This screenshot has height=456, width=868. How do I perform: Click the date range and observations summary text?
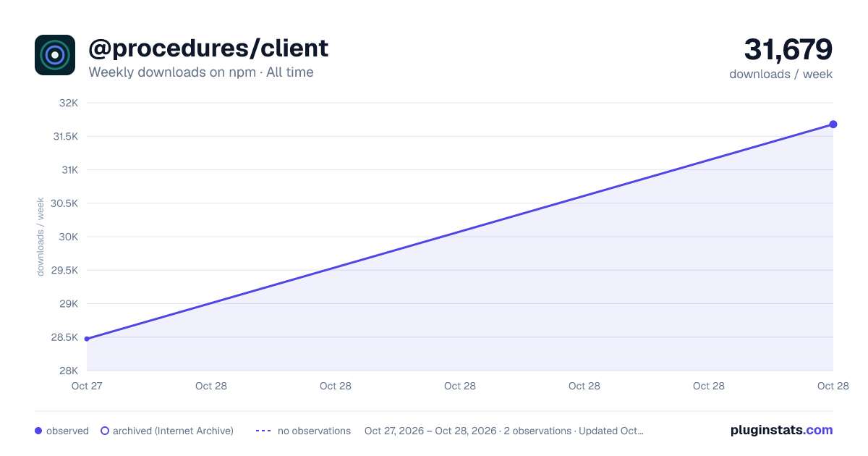point(504,431)
